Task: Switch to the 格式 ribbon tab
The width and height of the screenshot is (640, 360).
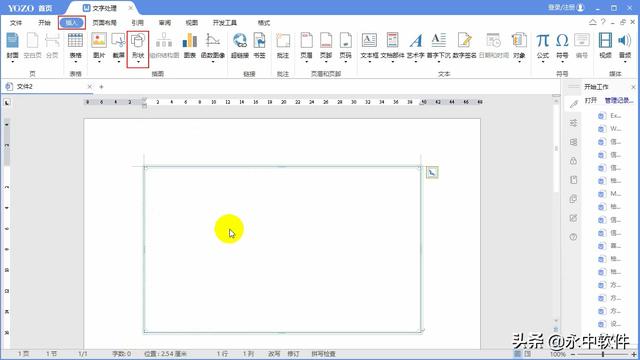Action: click(x=264, y=23)
